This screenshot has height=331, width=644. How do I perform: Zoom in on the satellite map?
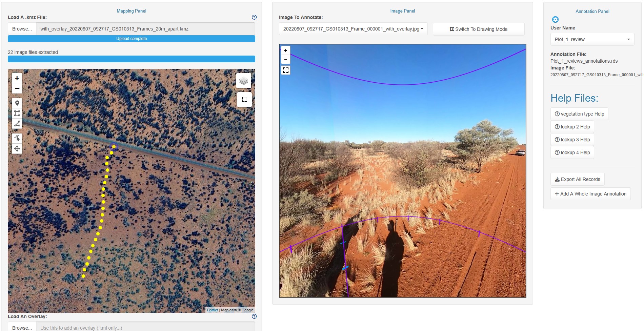point(17,78)
